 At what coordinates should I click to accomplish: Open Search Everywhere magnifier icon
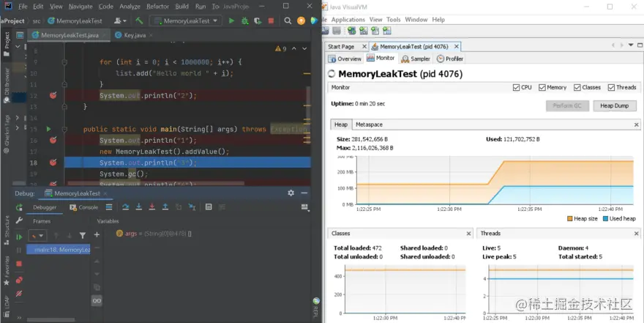tap(288, 21)
